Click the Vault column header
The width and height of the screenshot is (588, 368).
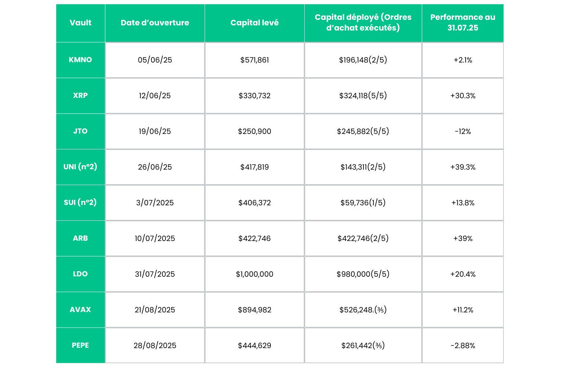point(80,23)
